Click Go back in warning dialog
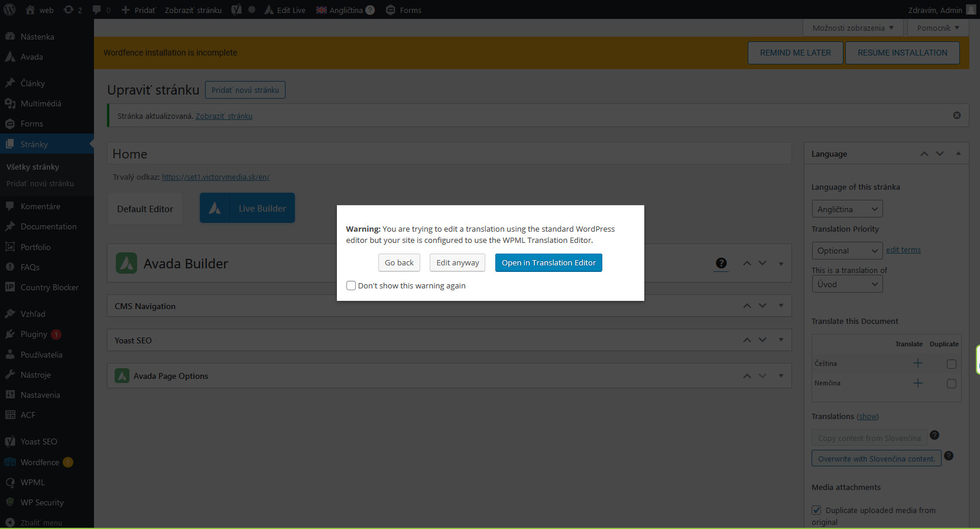The width and height of the screenshot is (980, 529). [399, 262]
